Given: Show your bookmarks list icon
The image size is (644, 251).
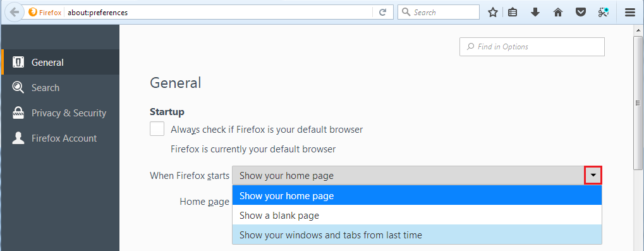Looking at the screenshot, I should (512, 12).
